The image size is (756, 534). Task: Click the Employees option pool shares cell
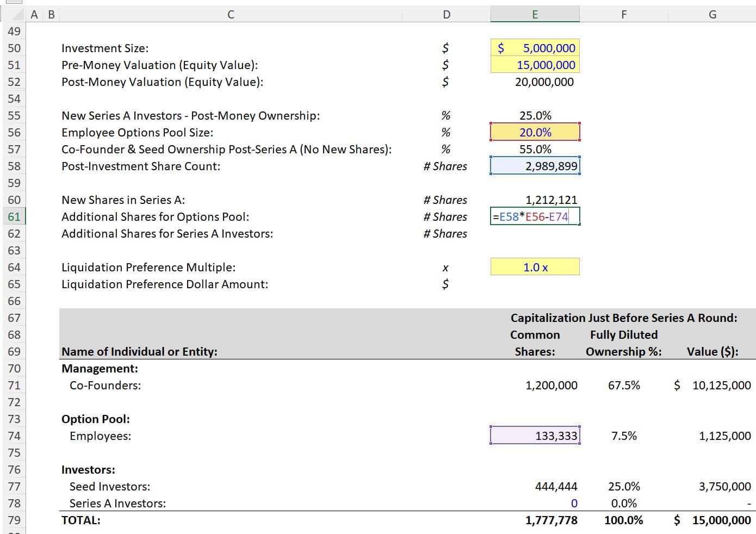[535, 435]
